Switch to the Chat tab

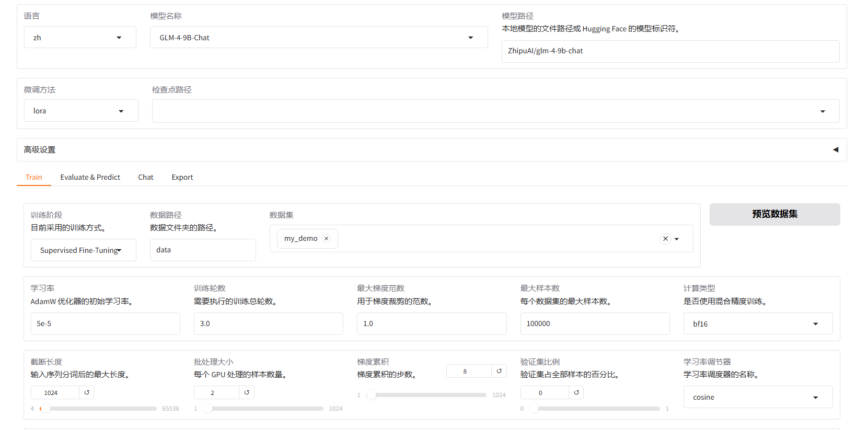146,177
